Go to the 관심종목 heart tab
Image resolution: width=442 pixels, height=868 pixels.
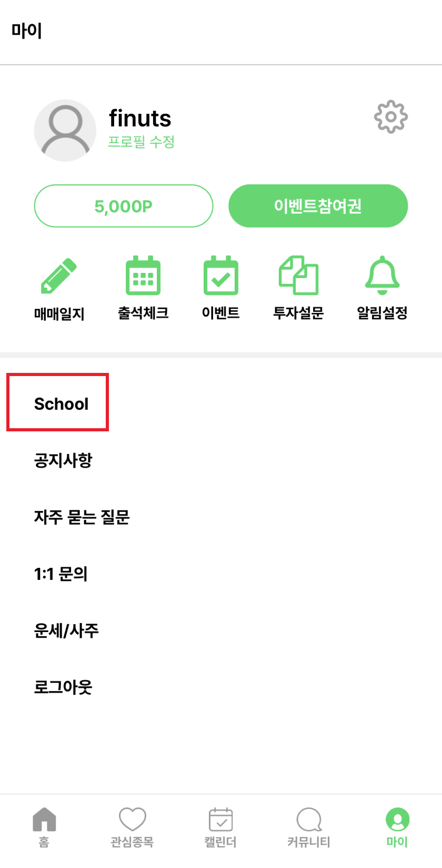[132, 827]
